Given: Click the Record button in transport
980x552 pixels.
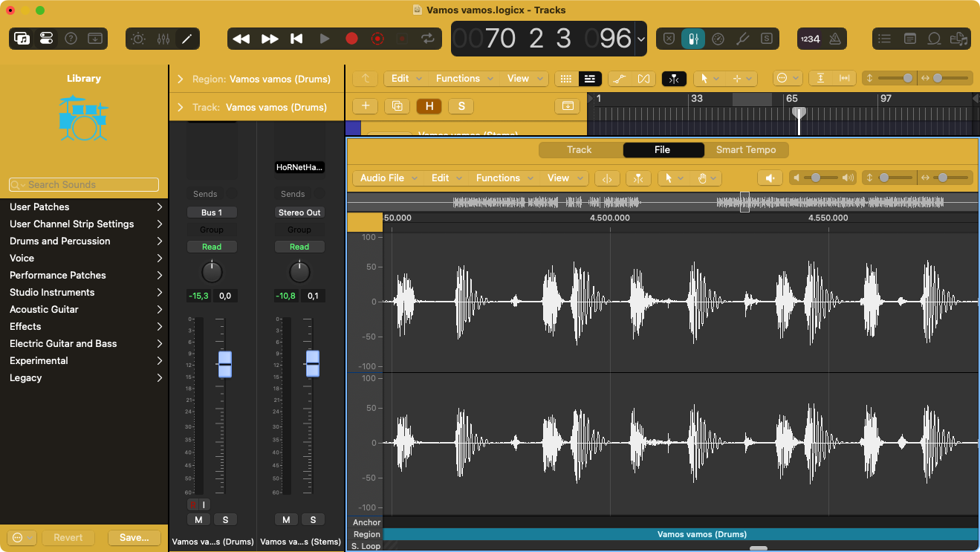Looking at the screenshot, I should tap(351, 39).
